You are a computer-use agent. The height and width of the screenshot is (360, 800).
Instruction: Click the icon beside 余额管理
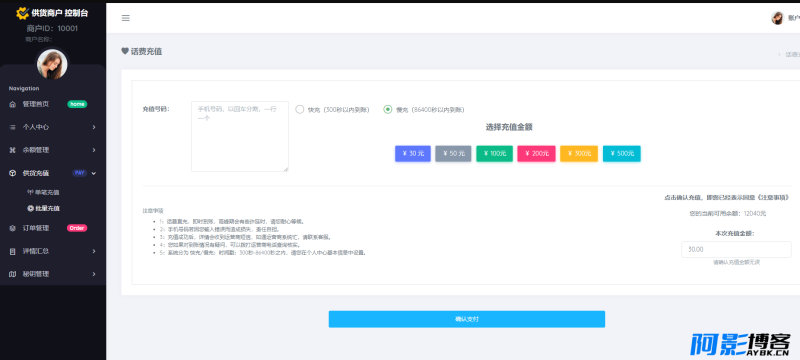pos(13,150)
